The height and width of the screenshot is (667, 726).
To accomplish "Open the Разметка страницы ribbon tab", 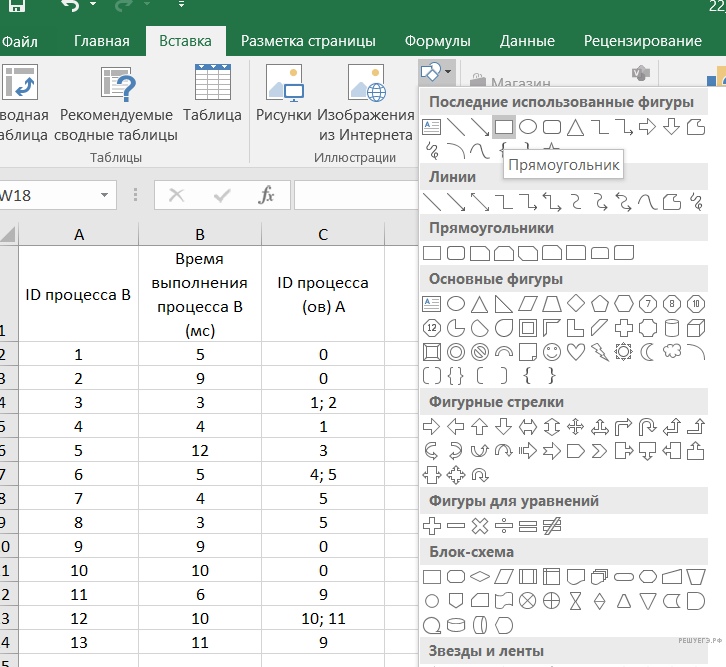I will click(x=308, y=41).
